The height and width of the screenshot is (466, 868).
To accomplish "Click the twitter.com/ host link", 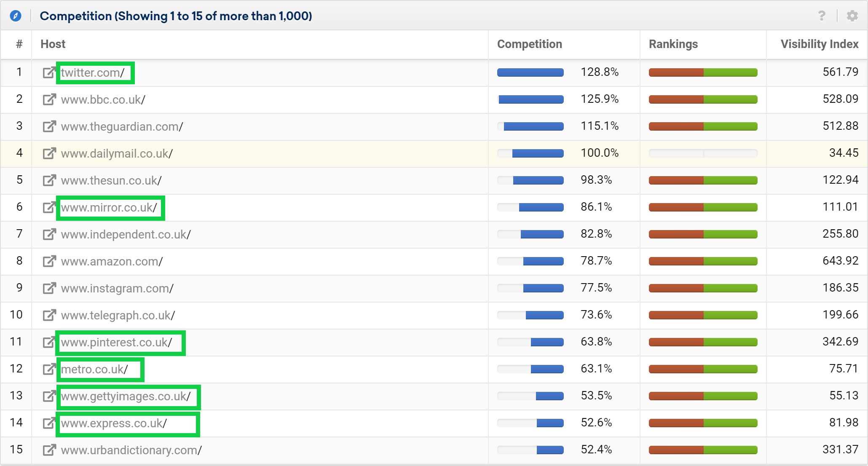I will pyautogui.click(x=93, y=72).
